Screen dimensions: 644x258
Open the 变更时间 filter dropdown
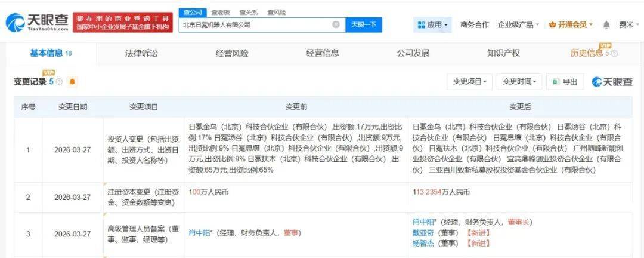click(x=519, y=82)
